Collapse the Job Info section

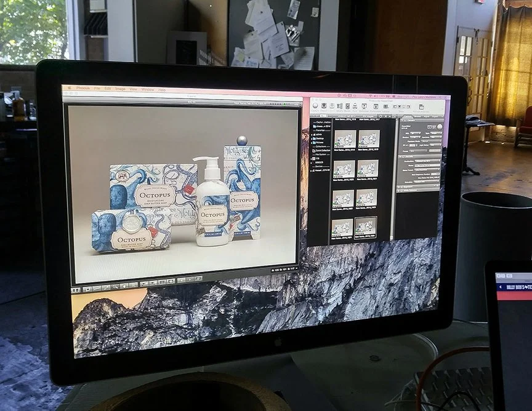400,157
